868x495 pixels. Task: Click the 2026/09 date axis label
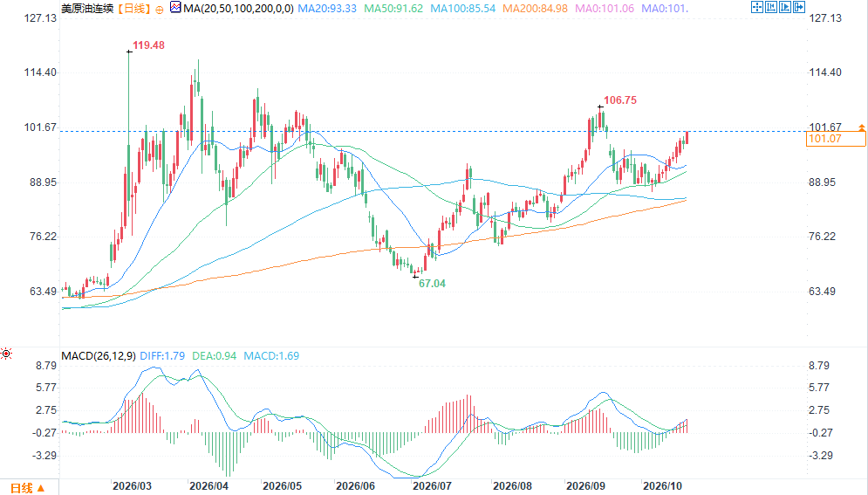585,486
